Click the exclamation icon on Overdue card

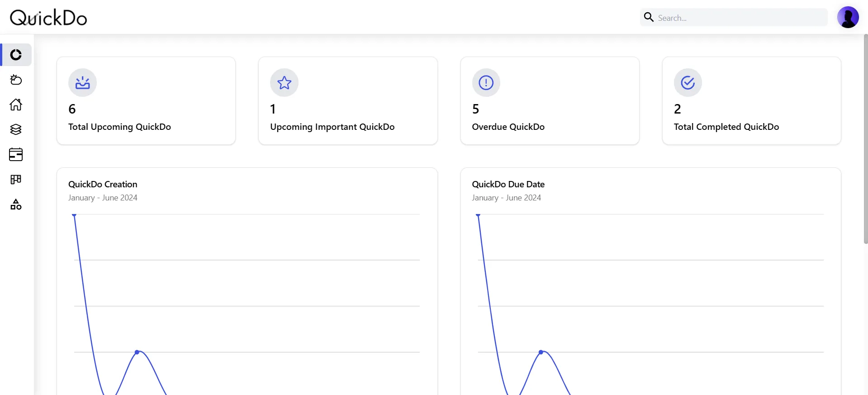pyautogui.click(x=486, y=83)
